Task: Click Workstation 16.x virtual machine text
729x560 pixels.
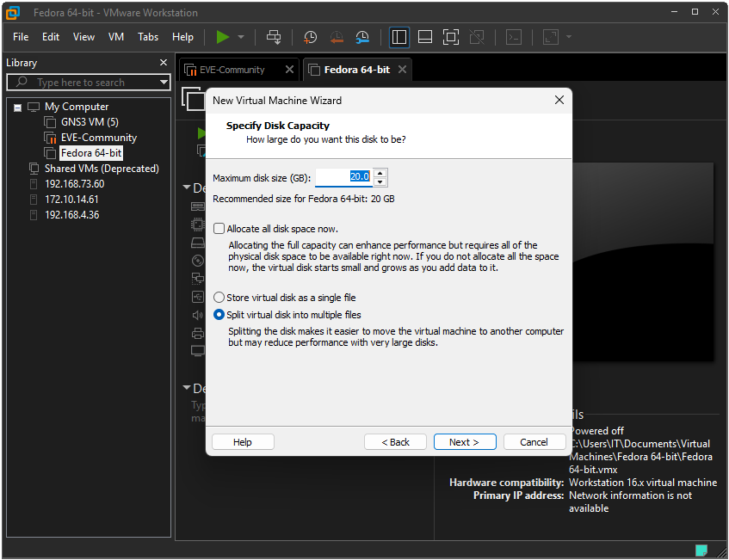Action: (643, 483)
